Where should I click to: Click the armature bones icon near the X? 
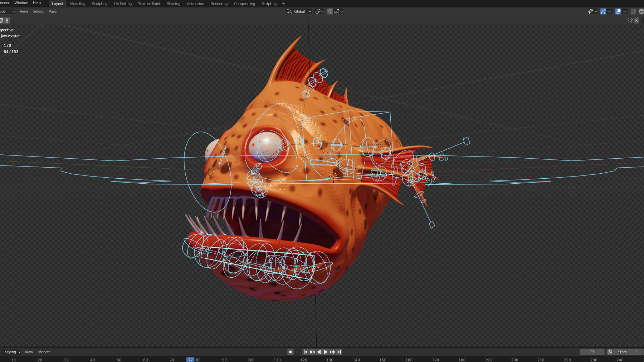[x=630, y=20]
